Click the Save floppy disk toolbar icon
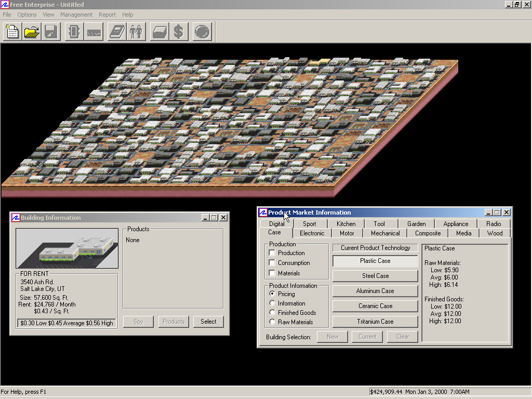 pyautogui.click(x=51, y=32)
